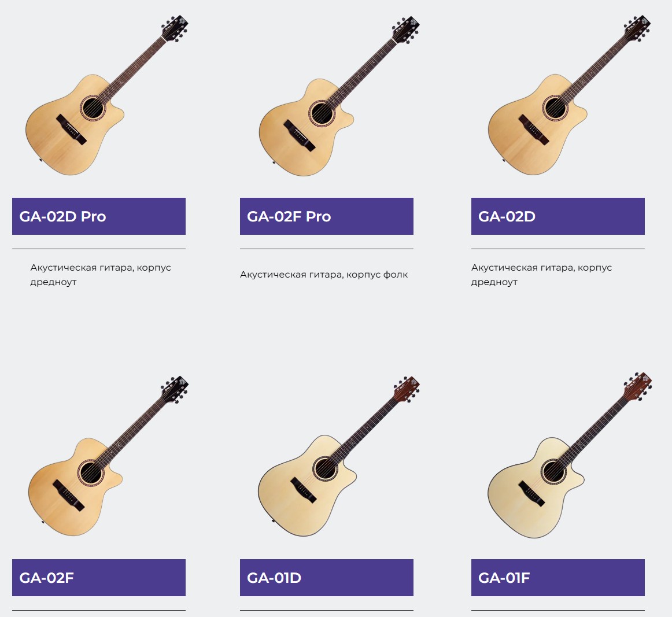Click the sound hole of the GA-01D guitar

tap(325, 468)
